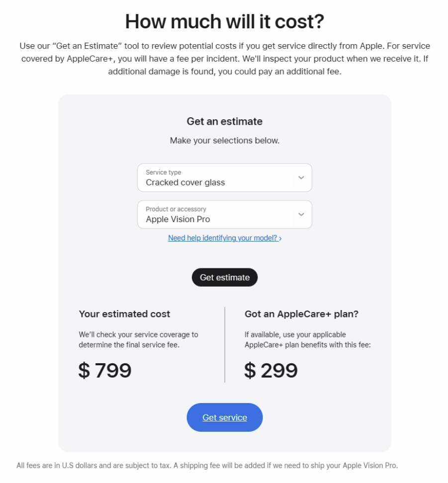
Task: Open the "Need help identifying your model?" link
Action: pyautogui.click(x=222, y=238)
